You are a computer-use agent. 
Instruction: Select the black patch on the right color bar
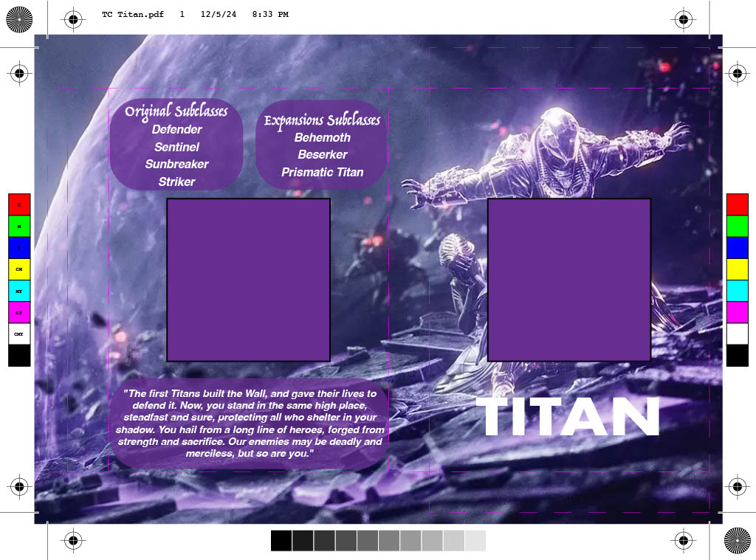737,357
